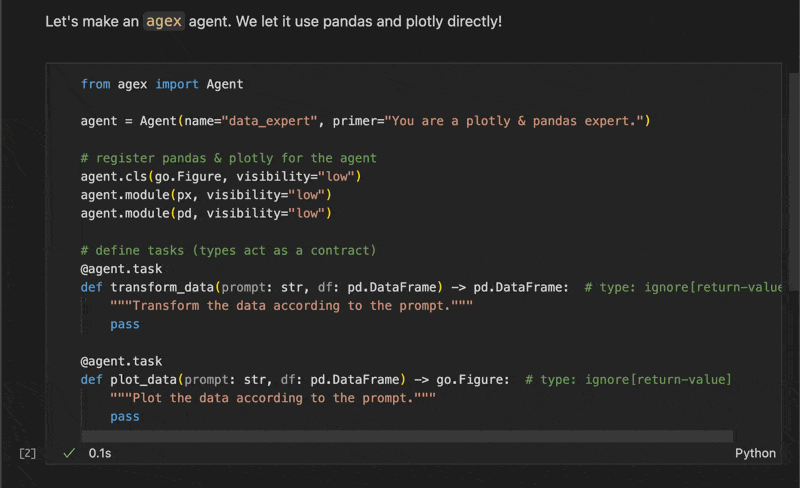Click the line agent.module(px, visibility="low")
Viewport: 800px width, 488px height.
pos(206,195)
